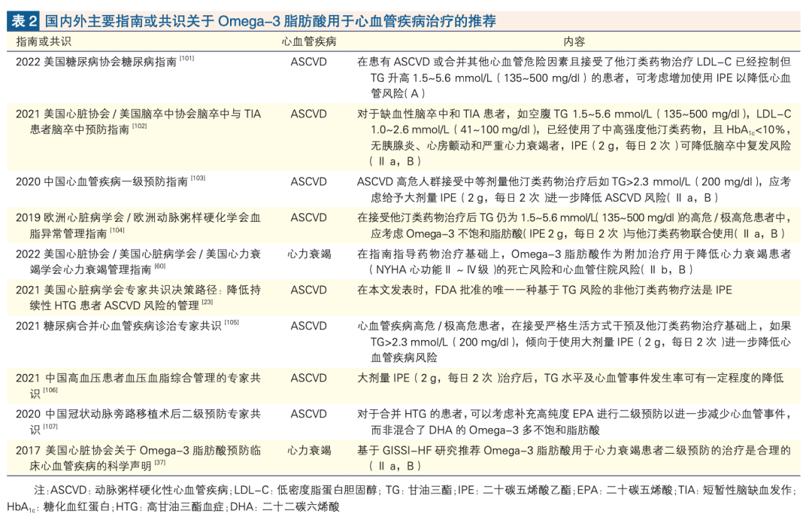The width and height of the screenshot is (812, 523).
Task: Click '心力衰竭' cell in 2022 heart failure guideline row
Action: [309, 254]
